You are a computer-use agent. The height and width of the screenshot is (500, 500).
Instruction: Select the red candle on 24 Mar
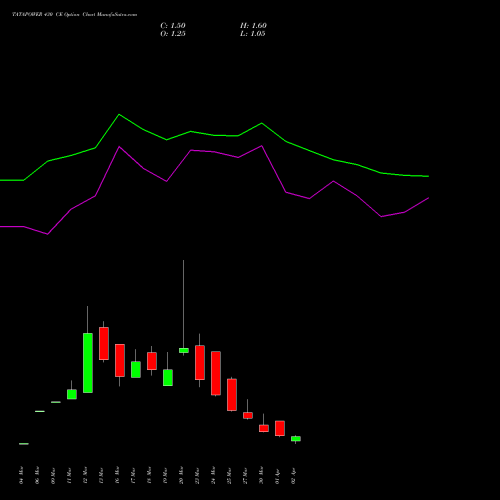216,373
